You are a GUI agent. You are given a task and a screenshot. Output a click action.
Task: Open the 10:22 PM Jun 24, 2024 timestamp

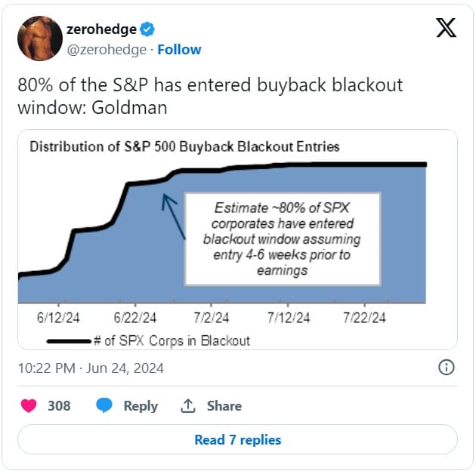click(91, 368)
